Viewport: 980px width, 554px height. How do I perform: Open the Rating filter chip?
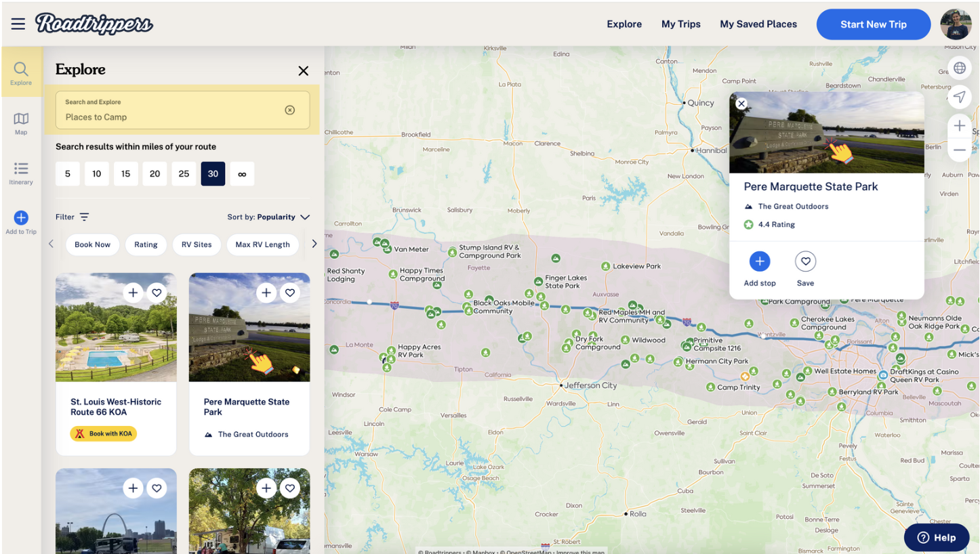[146, 244]
